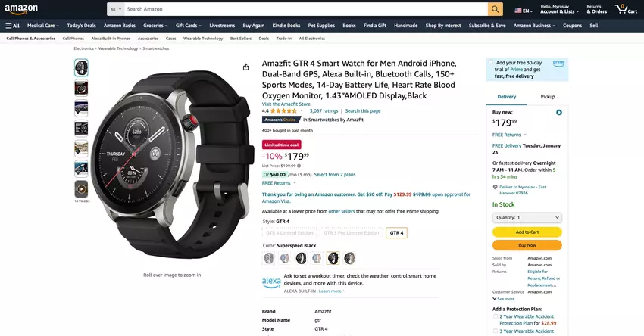Switch to the Pickup tab
This screenshot has width=644, height=336.
point(548,97)
